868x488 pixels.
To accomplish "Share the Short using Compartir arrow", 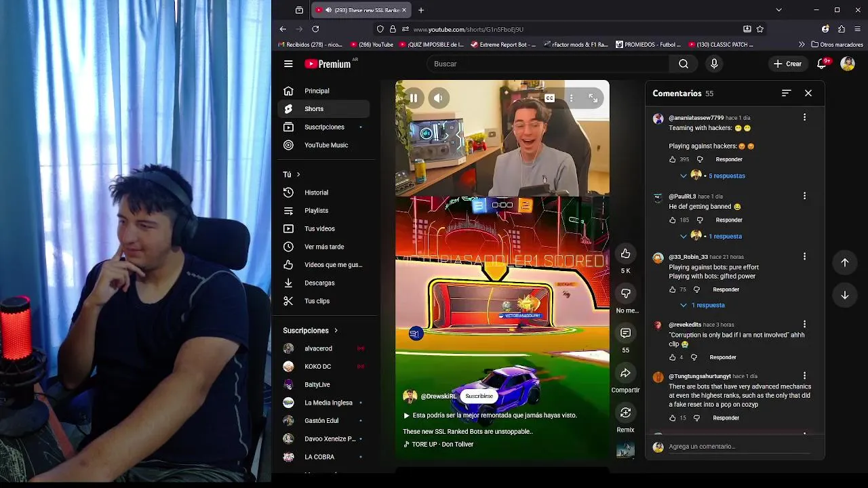I will coord(625,373).
